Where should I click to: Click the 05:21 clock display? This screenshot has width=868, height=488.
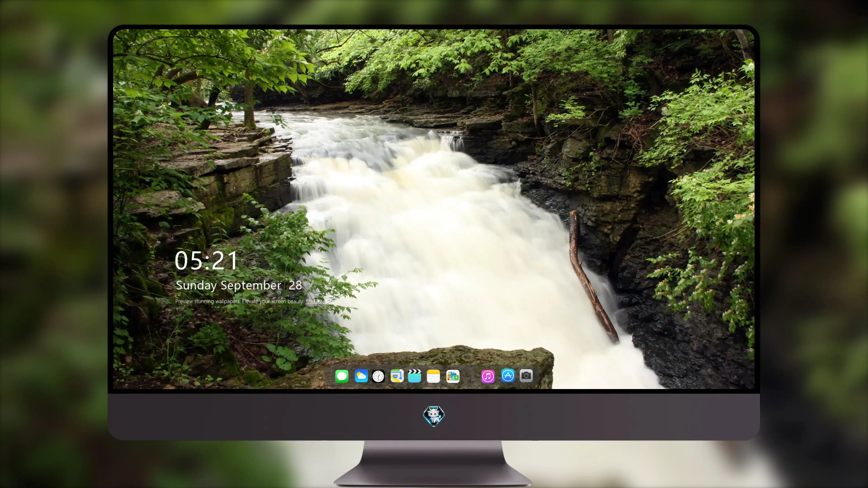tap(206, 261)
